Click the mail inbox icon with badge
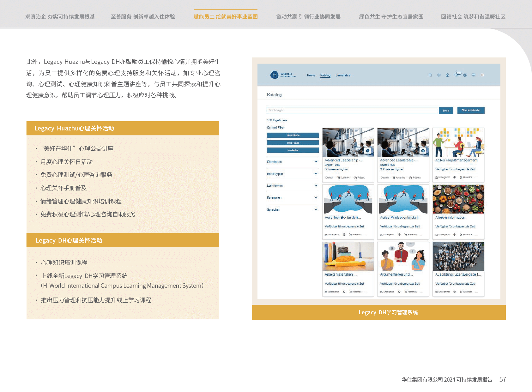Screen dimensions: 532x392 [456, 75]
